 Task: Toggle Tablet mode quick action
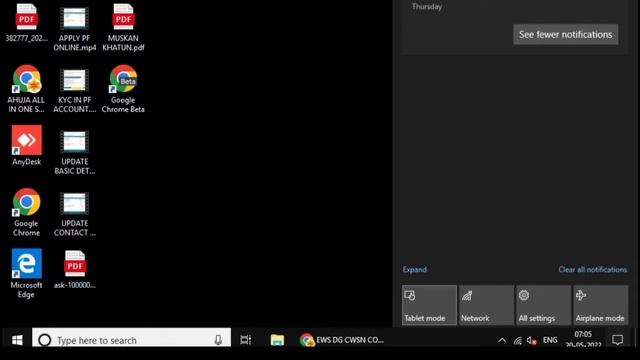click(x=429, y=305)
